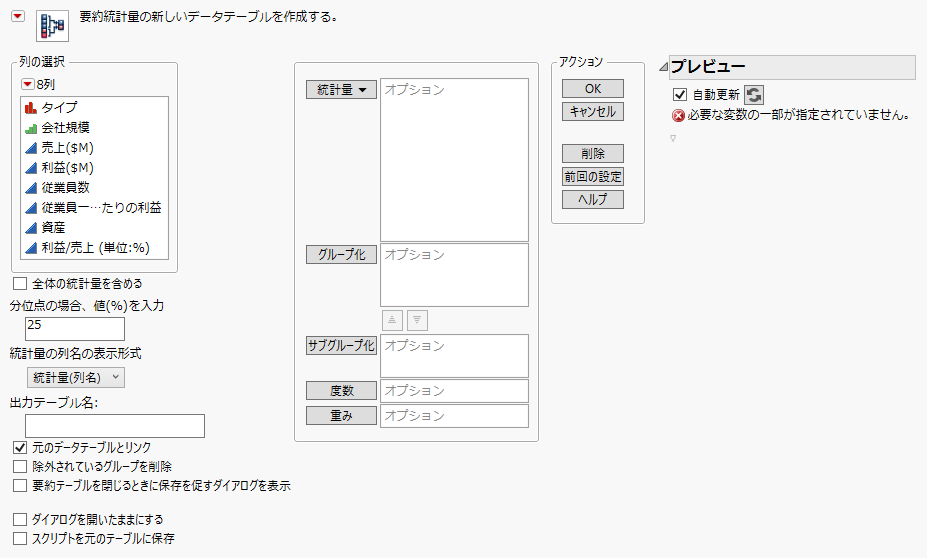Check ダイアログを開いたままにする
The image size is (927, 558).
point(20,519)
